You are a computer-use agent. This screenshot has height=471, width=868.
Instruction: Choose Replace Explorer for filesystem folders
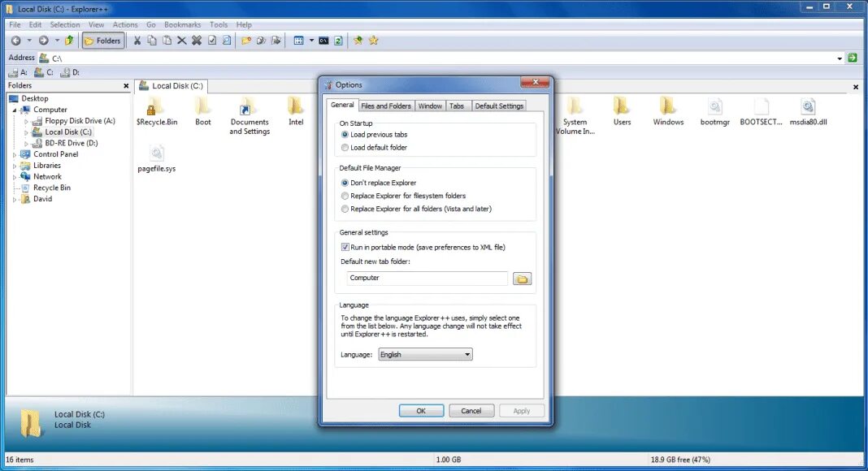(345, 196)
